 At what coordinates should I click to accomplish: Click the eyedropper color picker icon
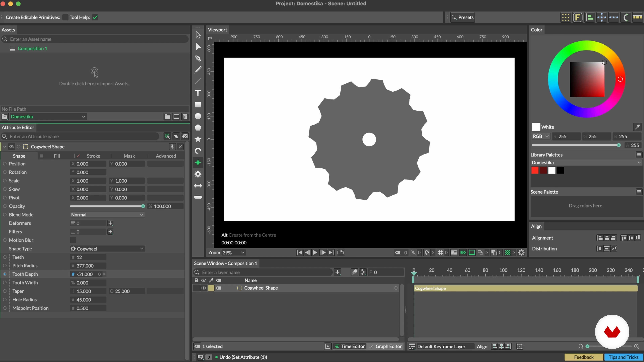coord(637,127)
